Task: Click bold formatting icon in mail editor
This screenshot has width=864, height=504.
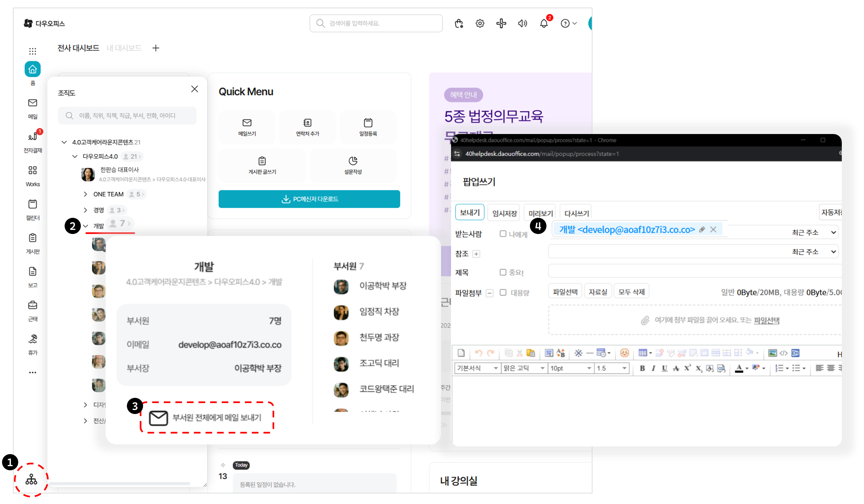Action: point(642,368)
